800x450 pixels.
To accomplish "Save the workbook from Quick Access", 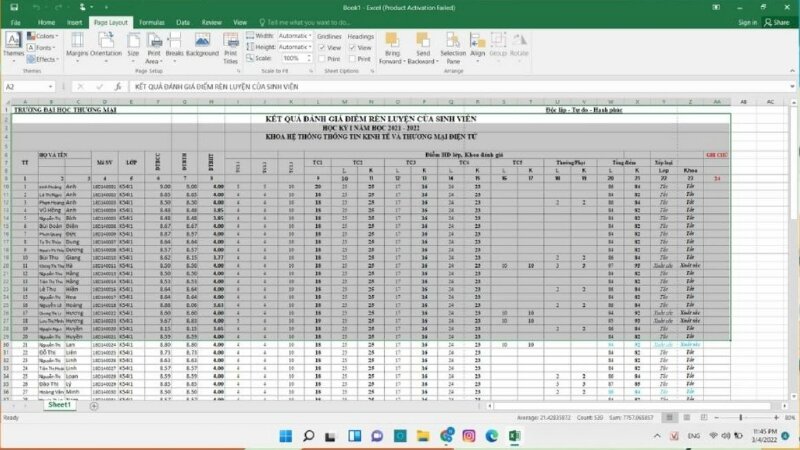I will point(14,7).
